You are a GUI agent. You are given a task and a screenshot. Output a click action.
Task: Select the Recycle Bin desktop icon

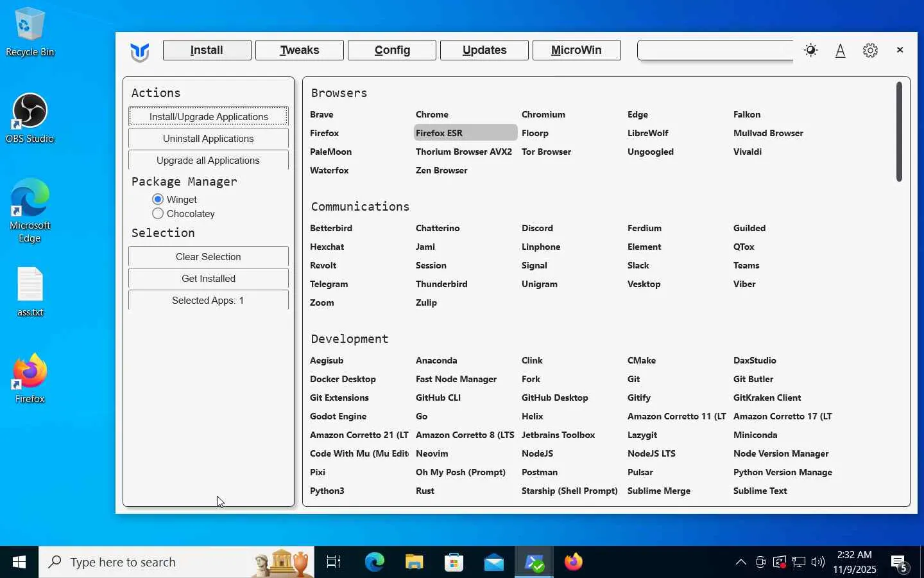(x=30, y=32)
